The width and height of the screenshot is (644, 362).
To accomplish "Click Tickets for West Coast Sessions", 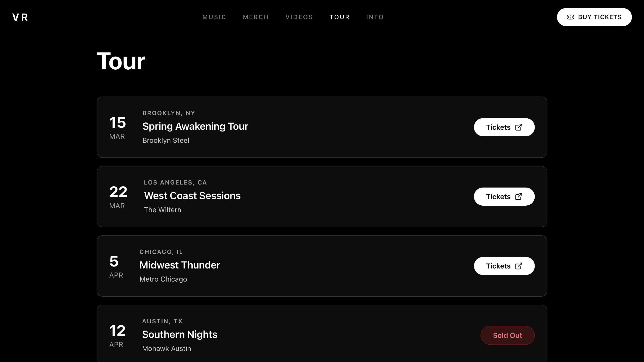I will coord(504,197).
